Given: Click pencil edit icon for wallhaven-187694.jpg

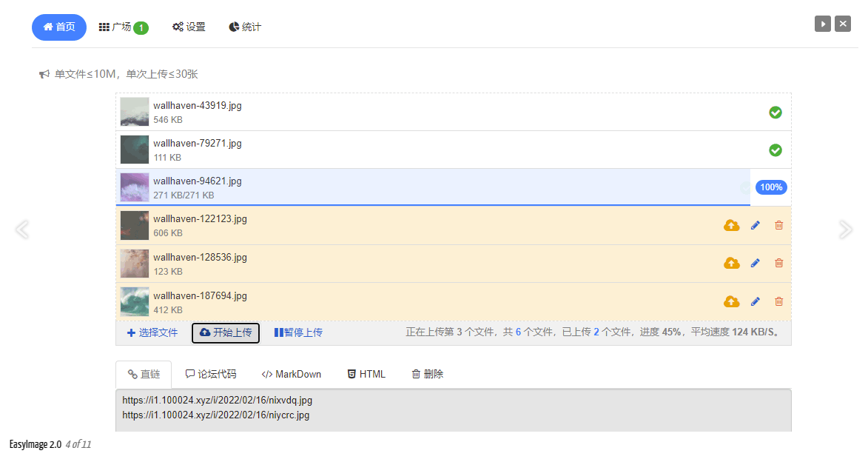Looking at the screenshot, I should 755,301.
